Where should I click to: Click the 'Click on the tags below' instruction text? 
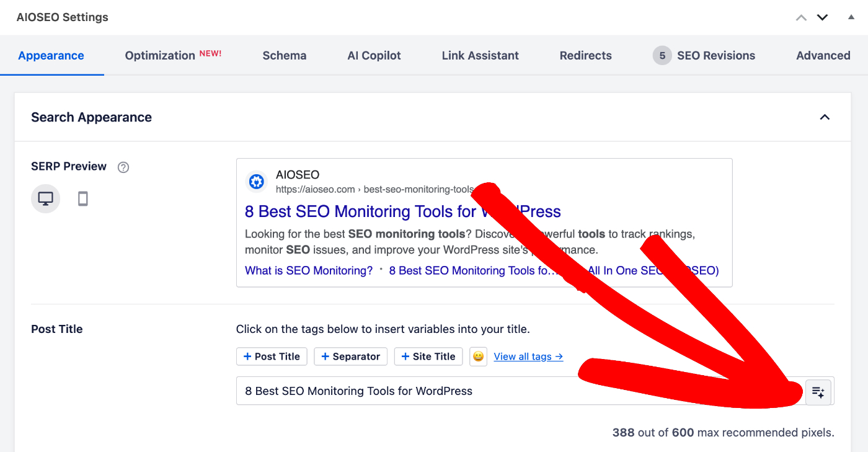coord(383,329)
